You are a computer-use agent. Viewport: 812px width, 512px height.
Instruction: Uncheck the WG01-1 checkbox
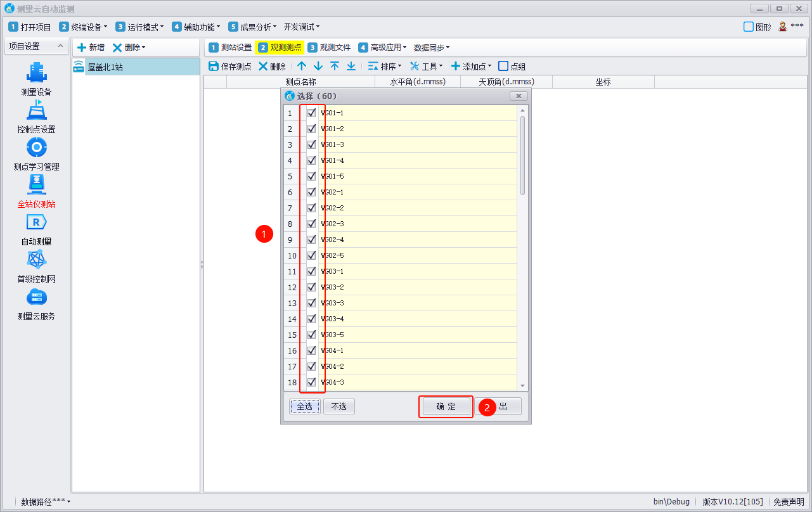tap(311, 113)
